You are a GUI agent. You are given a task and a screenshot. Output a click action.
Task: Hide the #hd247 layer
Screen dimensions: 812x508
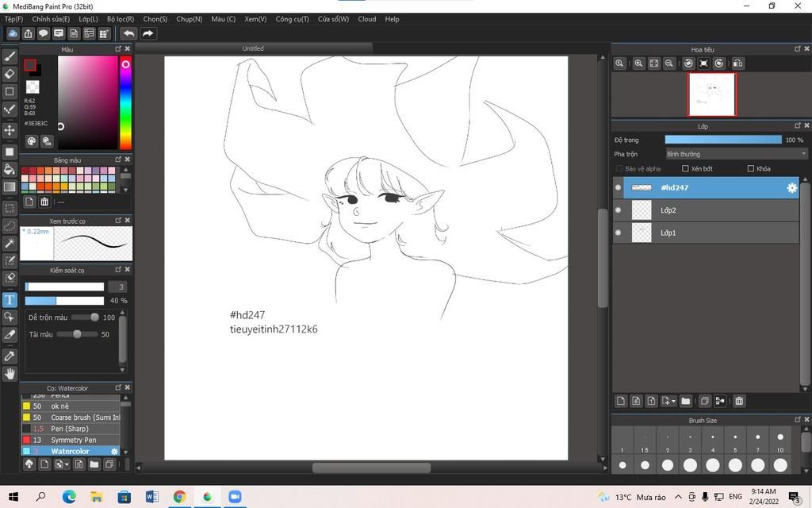click(x=618, y=187)
